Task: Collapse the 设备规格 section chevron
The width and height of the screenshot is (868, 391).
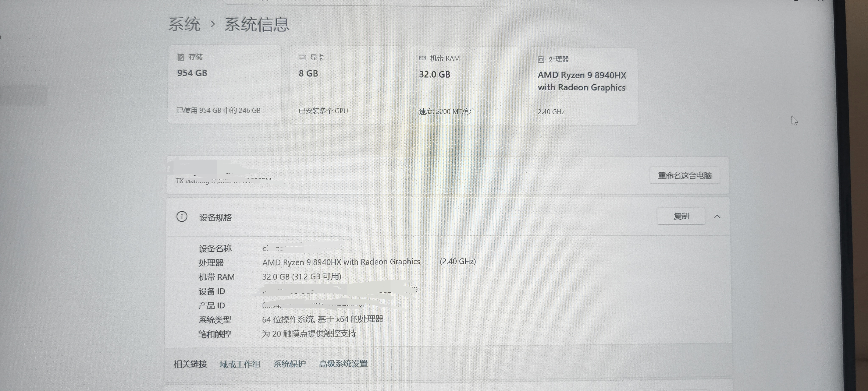Action: [717, 216]
